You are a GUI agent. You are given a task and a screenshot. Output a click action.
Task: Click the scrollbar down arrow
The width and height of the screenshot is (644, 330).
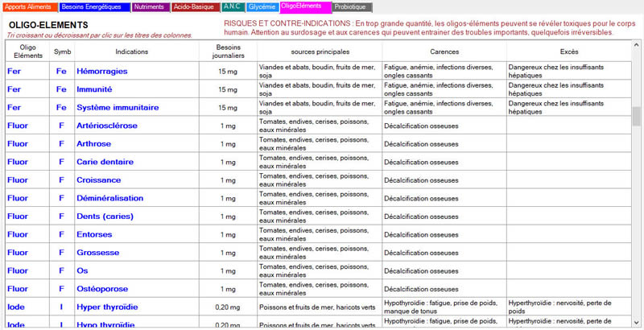click(x=637, y=322)
